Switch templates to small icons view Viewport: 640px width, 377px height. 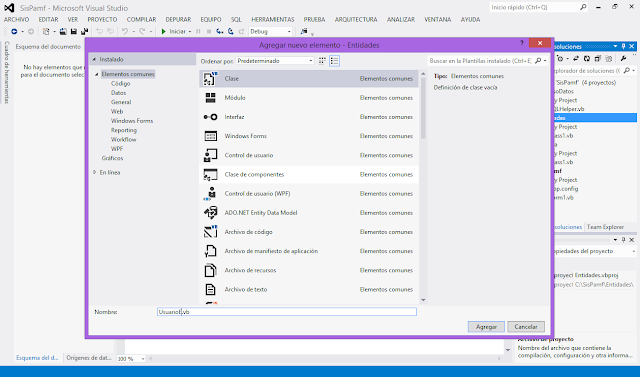pyautogui.click(x=322, y=61)
